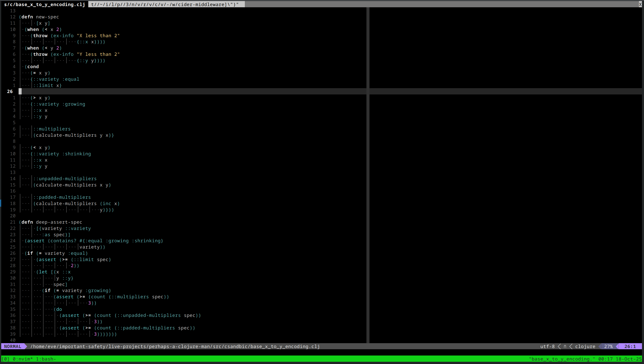Click the 27% scroll percentage segment

click(608, 346)
